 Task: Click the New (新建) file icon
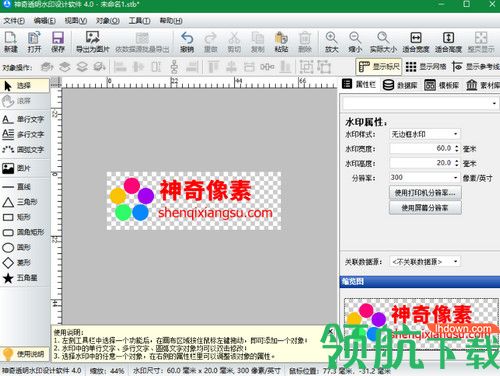tap(11, 42)
